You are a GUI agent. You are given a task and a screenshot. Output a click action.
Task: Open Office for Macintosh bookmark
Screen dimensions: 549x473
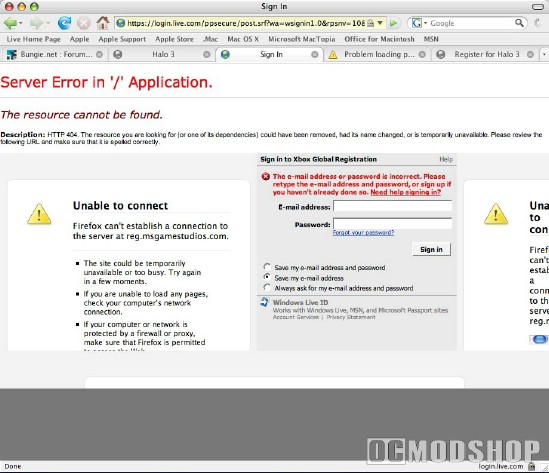(379, 39)
